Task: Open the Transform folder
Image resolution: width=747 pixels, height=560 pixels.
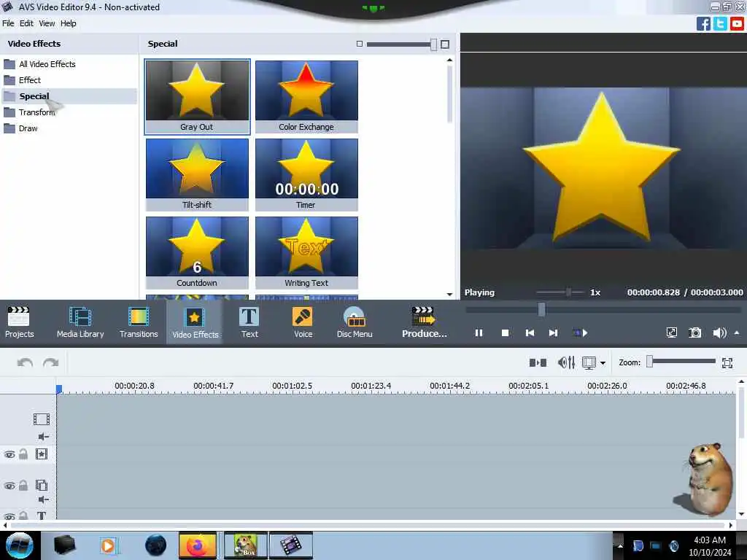Action: pyautogui.click(x=36, y=112)
